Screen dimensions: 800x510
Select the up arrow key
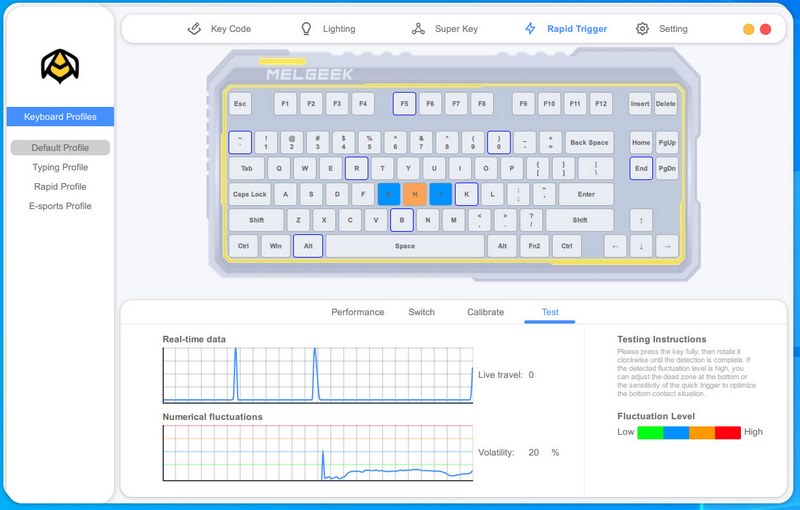click(641, 220)
